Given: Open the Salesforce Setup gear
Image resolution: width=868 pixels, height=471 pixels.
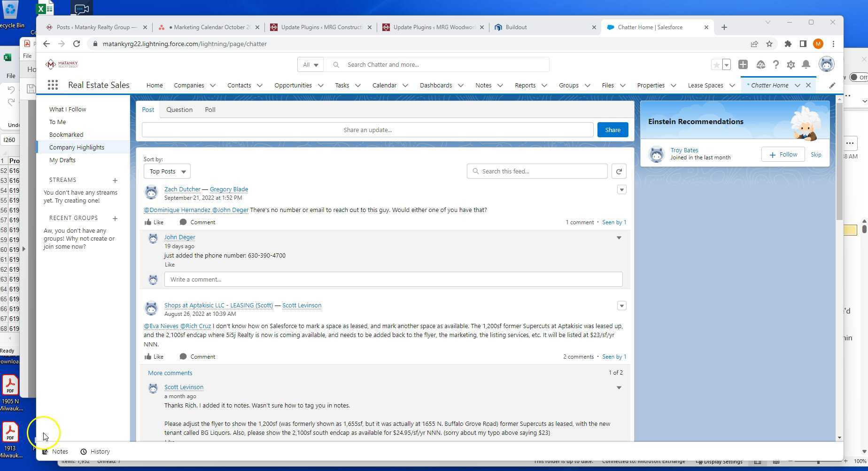Looking at the screenshot, I should (791, 64).
